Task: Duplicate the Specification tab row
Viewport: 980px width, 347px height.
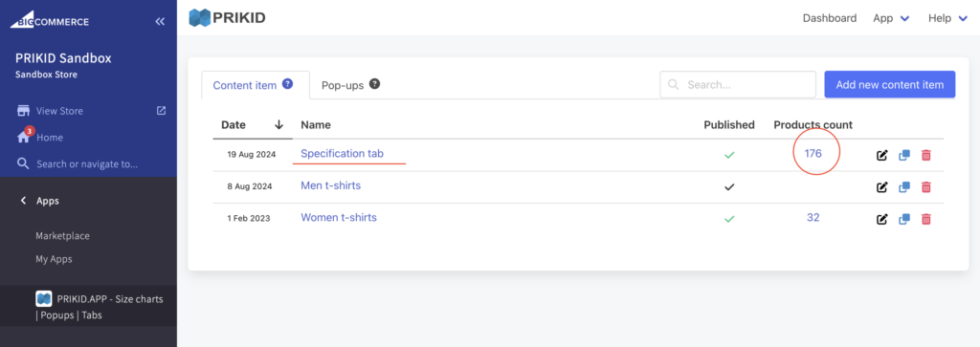Action: [904, 155]
